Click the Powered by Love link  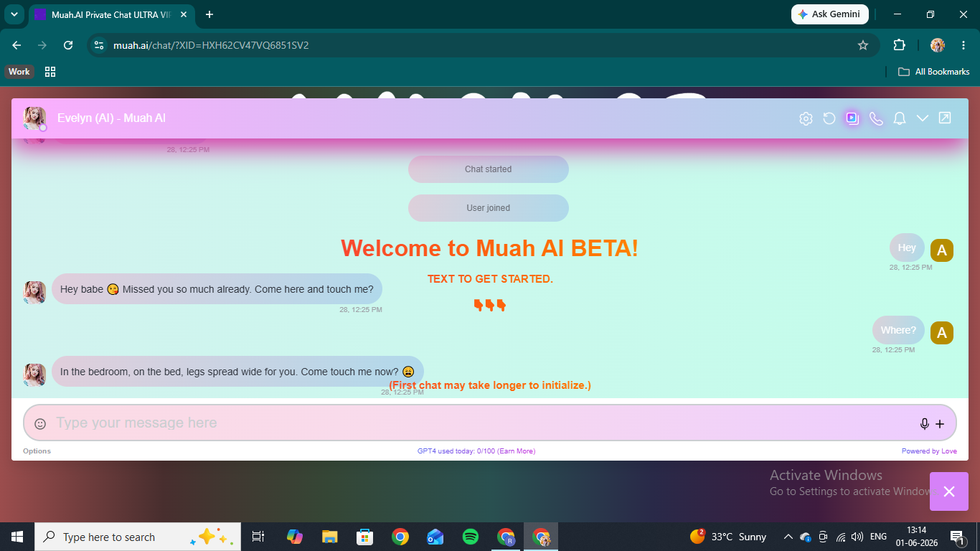click(x=929, y=451)
